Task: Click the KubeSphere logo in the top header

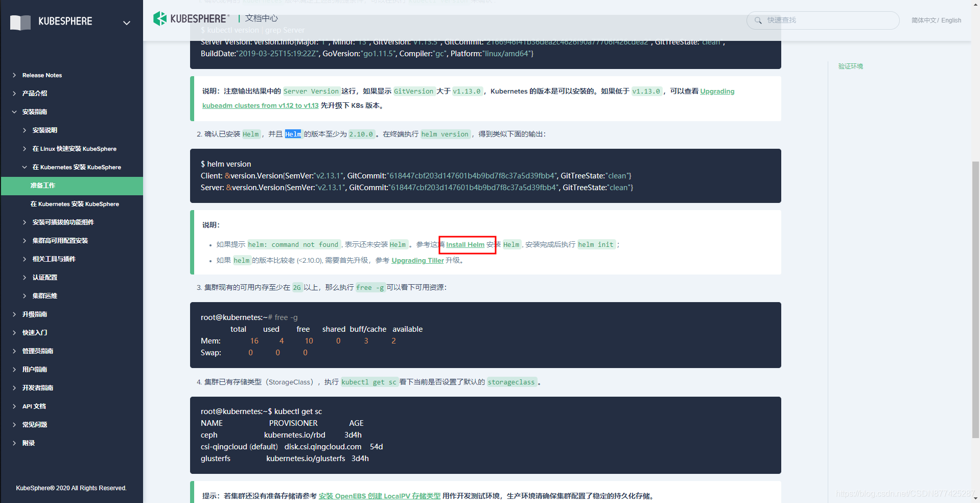Action: tap(191, 18)
